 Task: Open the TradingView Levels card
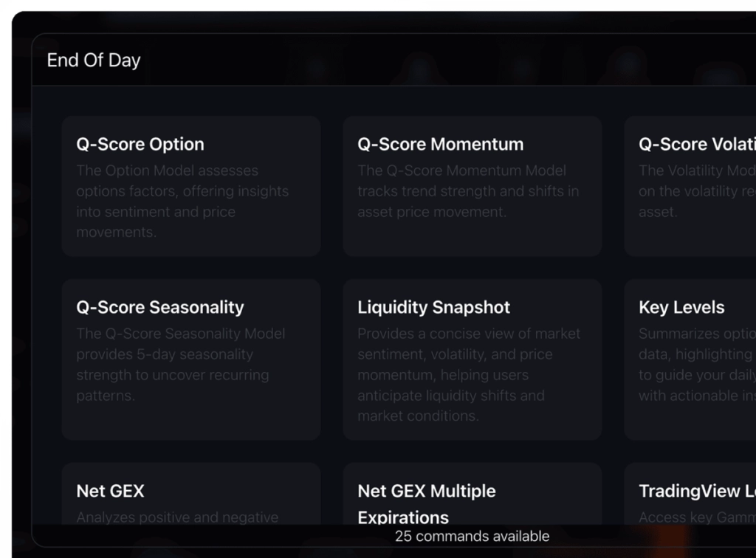[690, 494]
